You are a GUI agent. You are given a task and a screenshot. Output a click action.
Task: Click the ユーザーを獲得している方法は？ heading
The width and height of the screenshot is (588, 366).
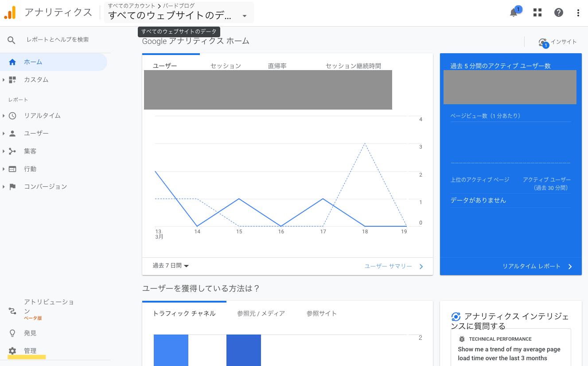coord(201,289)
